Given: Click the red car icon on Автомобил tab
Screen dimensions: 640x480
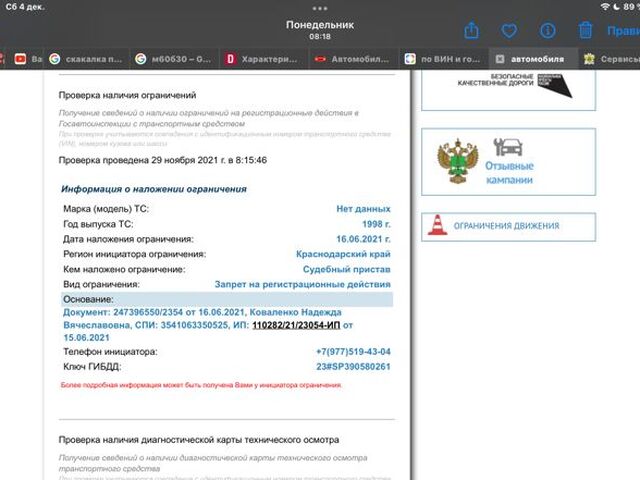Looking at the screenshot, I should pyautogui.click(x=320, y=59).
